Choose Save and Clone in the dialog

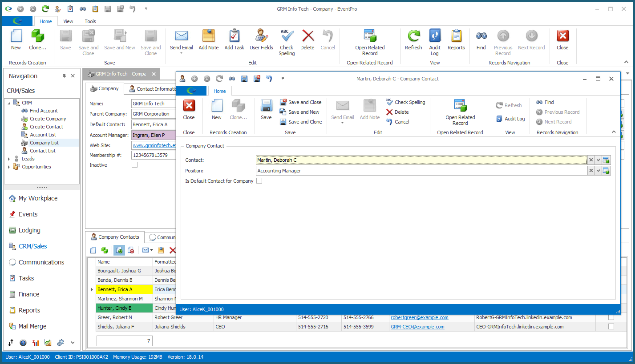tap(301, 122)
